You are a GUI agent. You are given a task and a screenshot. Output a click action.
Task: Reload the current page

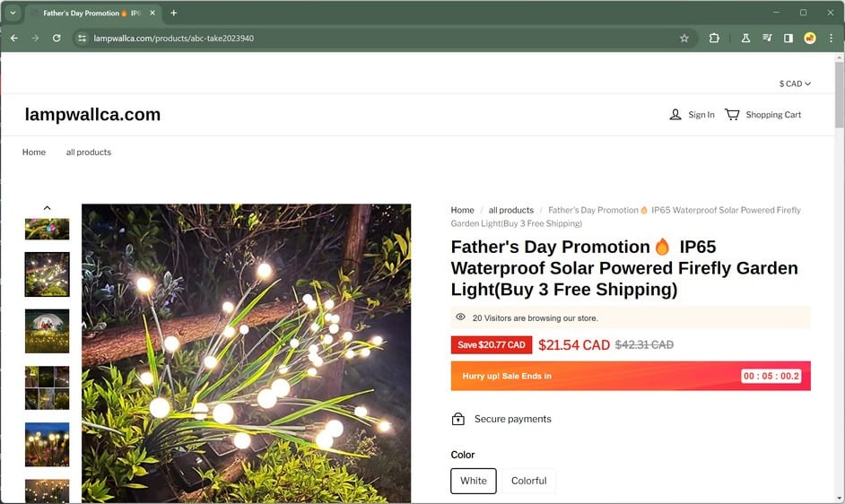click(x=57, y=39)
